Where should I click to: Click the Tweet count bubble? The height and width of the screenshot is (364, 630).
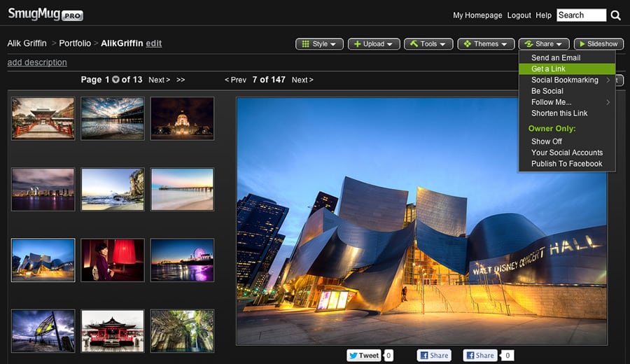[x=388, y=355]
